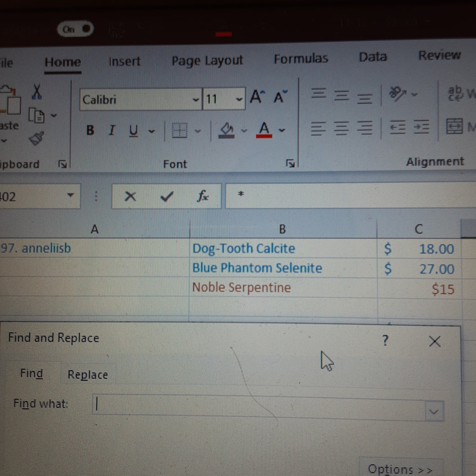Image resolution: width=476 pixels, height=476 pixels.
Task: Apply Italic formatting
Action: click(112, 131)
